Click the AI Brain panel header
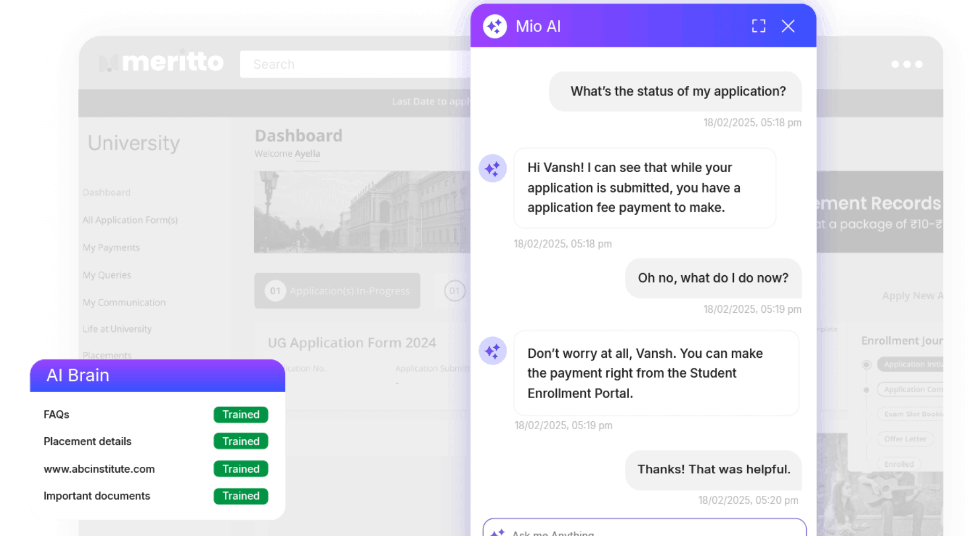Screen dimensions: 980x536 point(157,376)
